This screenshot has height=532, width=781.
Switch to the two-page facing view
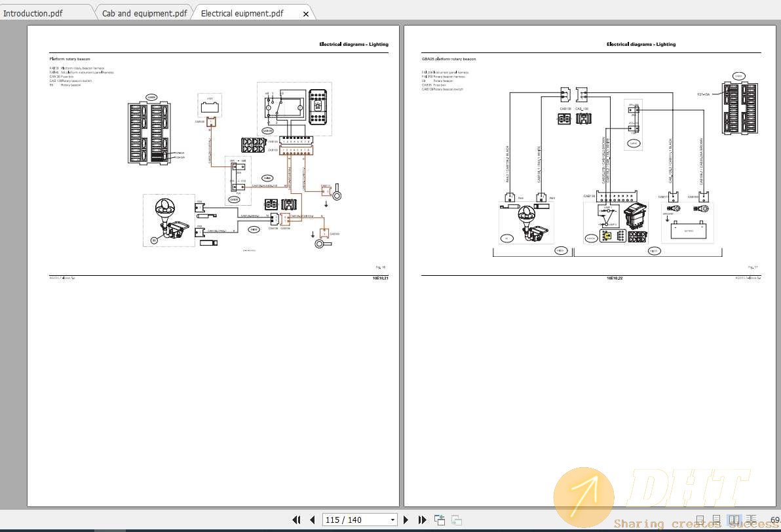pos(734,520)
